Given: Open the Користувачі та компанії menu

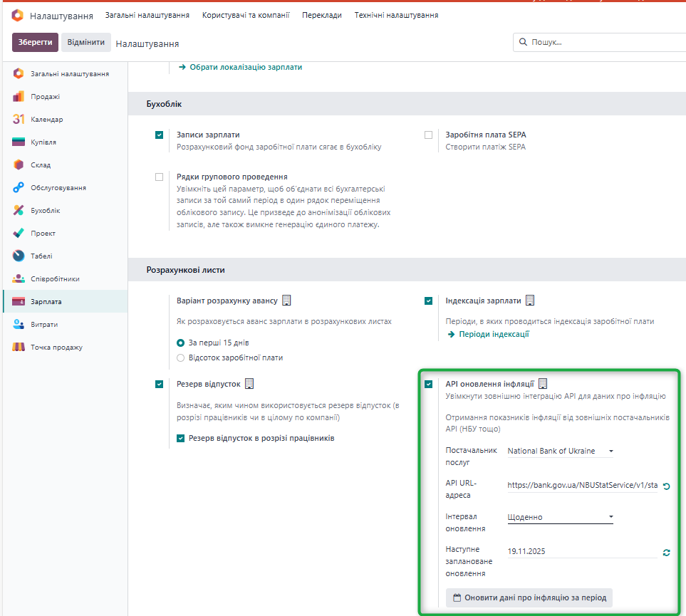Looking at the screenshot, I should click(245, 15).
